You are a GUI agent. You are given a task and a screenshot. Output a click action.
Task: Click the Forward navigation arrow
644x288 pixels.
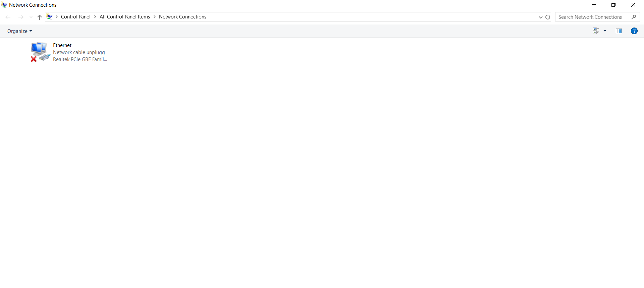point(21,17)
